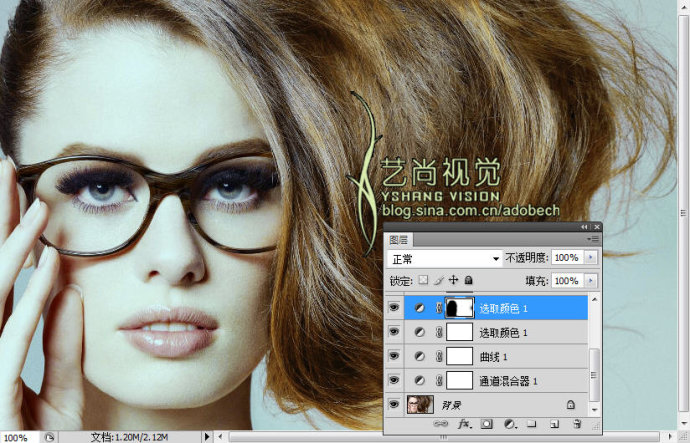Click the Layers panel scroll down arrow
This screenshot has height=443, width=690.
point(595,410)
